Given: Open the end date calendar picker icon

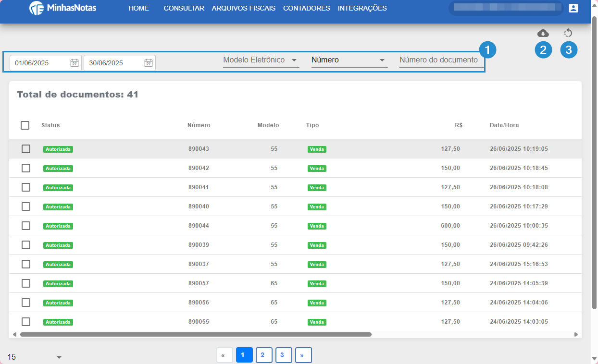Looking at the screenshot, I should pyautogui.click(x=149, y=63).
